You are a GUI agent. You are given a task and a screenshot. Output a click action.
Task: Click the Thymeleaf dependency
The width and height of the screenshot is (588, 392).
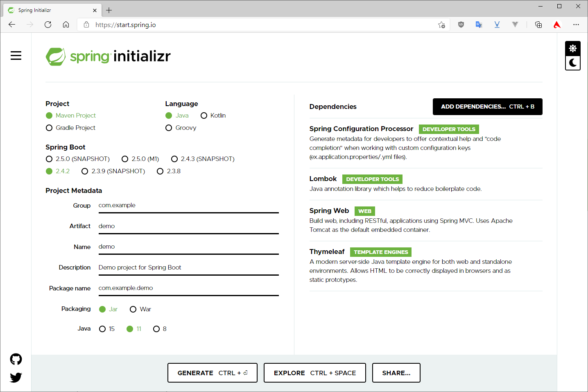[x=426, y=265]
